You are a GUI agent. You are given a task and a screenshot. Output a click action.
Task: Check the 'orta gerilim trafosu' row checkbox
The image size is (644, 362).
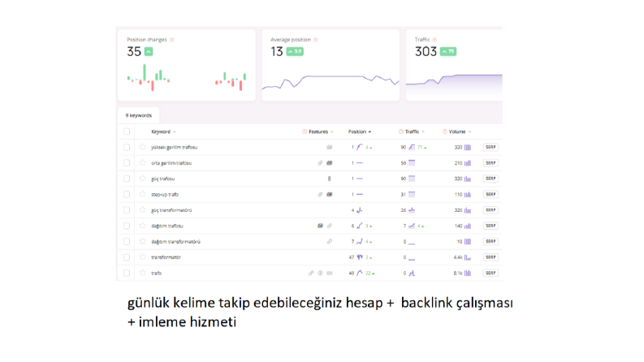(127, 162)
